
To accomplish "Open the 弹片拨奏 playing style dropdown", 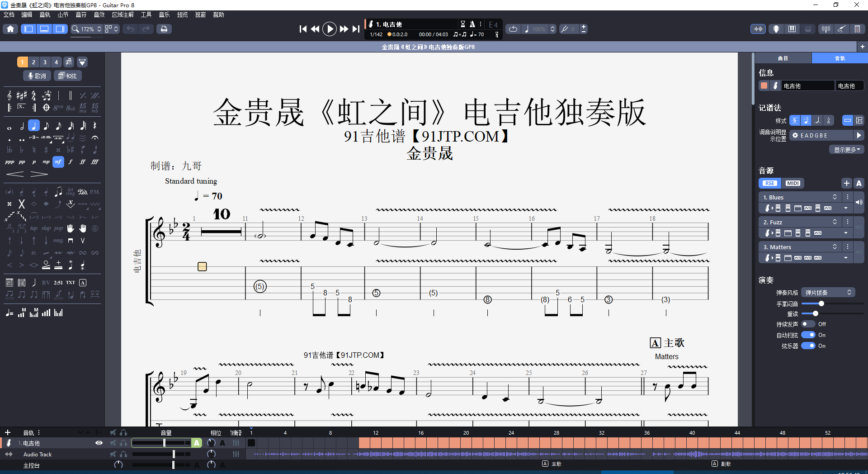I will click(828, 293).
